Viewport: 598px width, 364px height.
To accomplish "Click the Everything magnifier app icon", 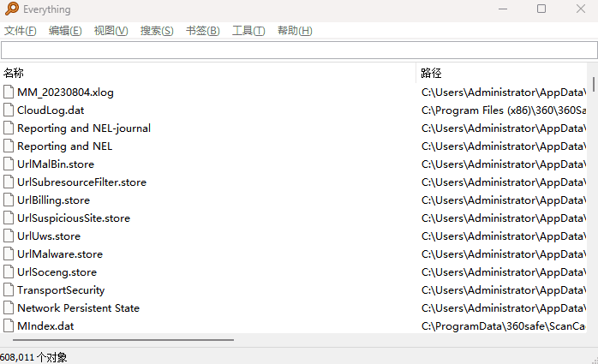I will (x=12, y=9).
